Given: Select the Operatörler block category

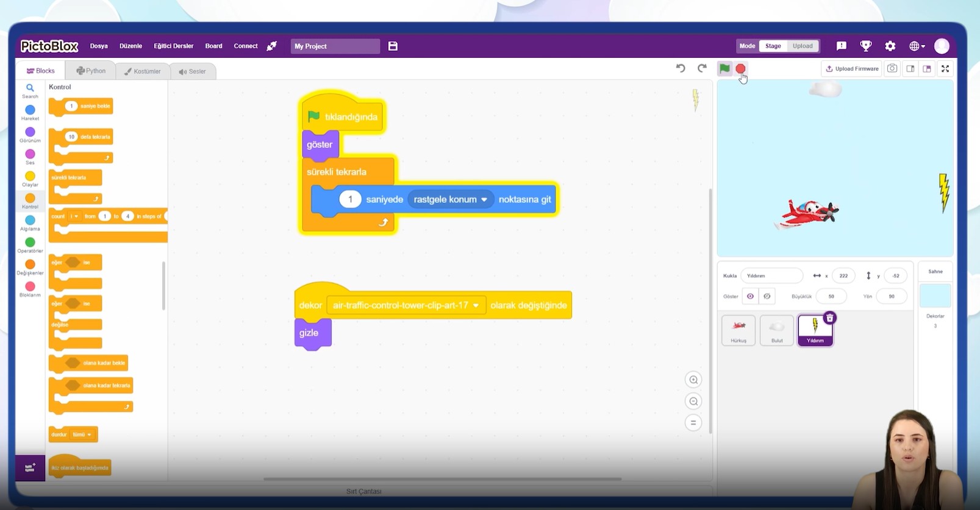Looking at the screenshot, I should pyautogui.click(x=30, y=245).
